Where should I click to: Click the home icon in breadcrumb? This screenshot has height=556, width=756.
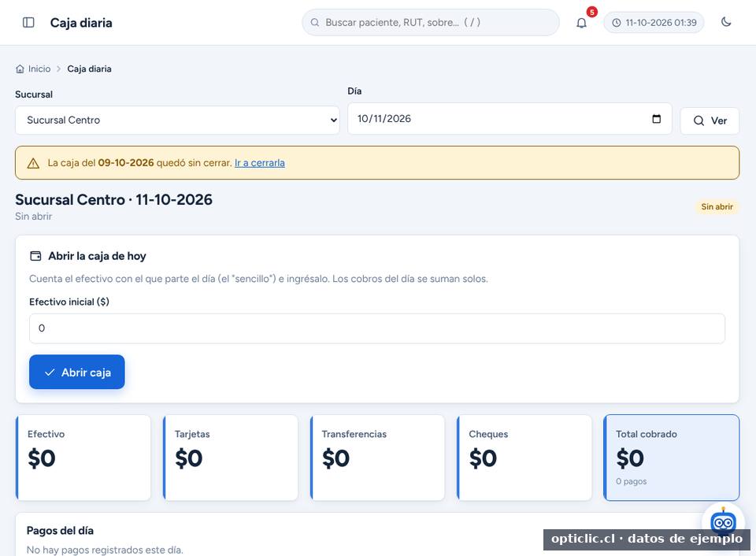tap(20, 69)
